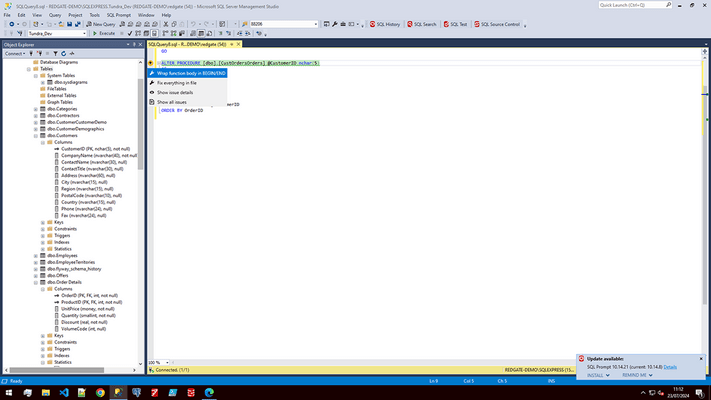Launch SQL Test from toolbar
Image resolution: width=711 pixels, height=400 pixels.
pos(457,24)
